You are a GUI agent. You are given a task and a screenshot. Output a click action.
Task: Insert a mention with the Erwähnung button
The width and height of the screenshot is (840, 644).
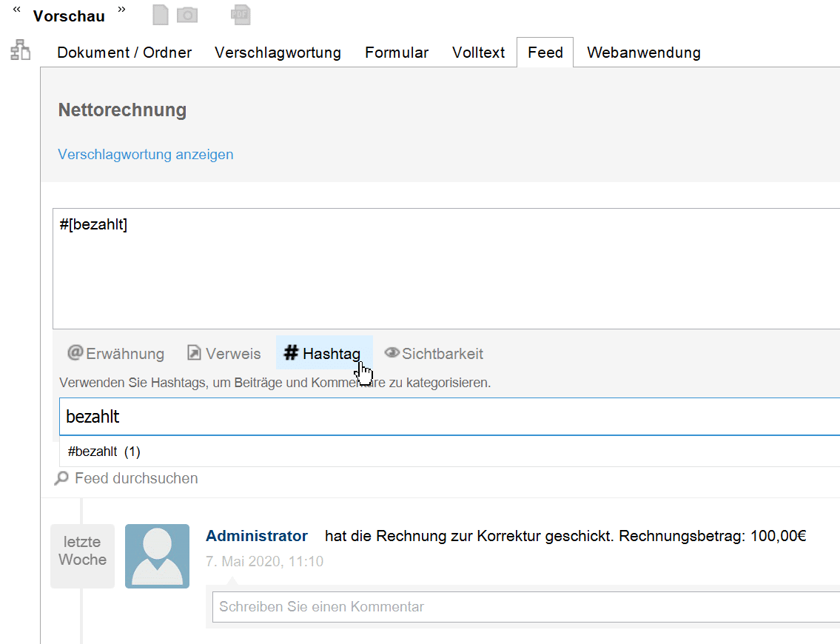pyautogui.click(x=116, y=353)
